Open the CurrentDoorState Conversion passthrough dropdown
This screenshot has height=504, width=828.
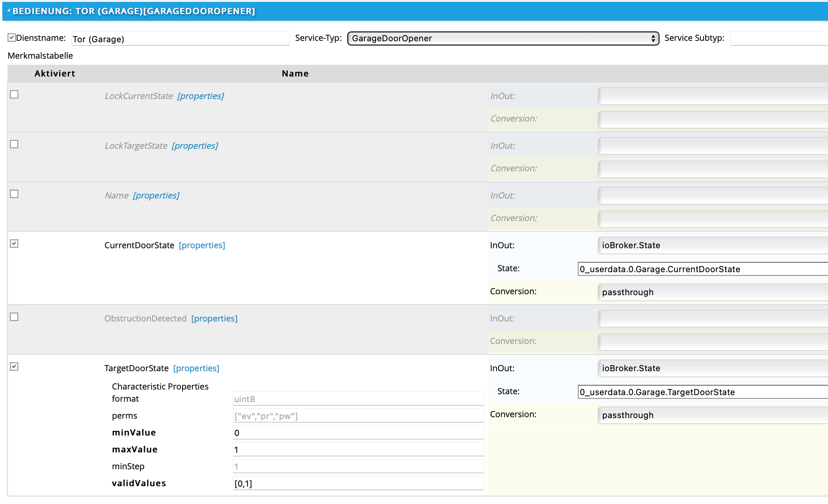pos(713,292)
